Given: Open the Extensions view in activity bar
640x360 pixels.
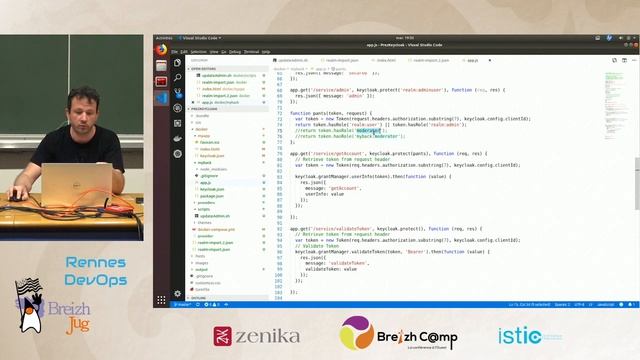Looking at the screenshot, I should click(177, 123).
